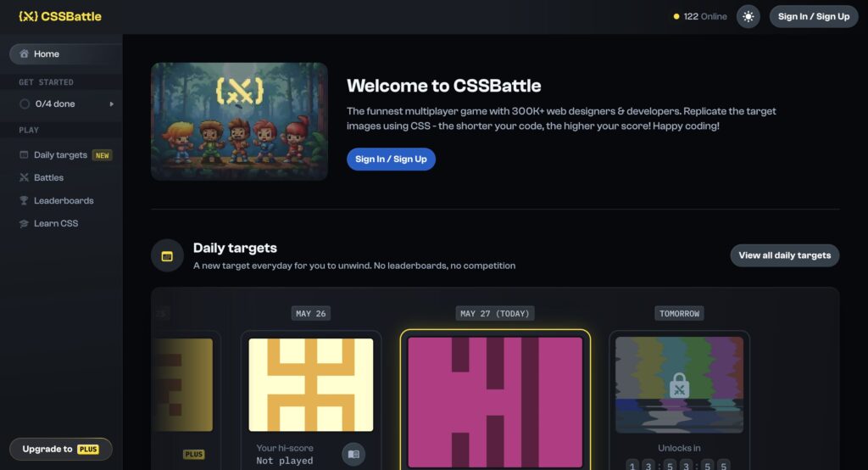This screenshot has height=470, width=868.
Task: Click the blue Sign In / Sign Up button
Action: tap(391, 159)
